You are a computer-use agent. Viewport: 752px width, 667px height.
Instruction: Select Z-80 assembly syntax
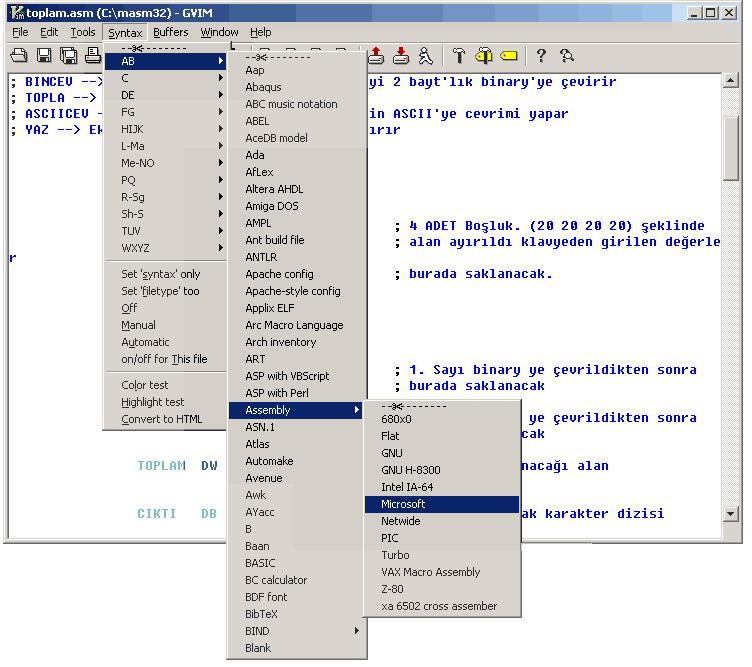pos(442,589)
